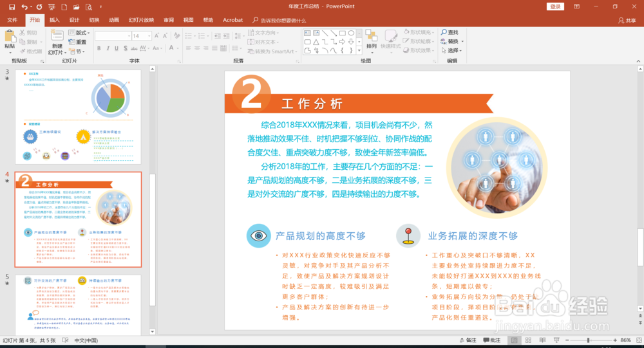
Task: Start slideshow from the status bar icon
Action: click(x=556, y=340)
